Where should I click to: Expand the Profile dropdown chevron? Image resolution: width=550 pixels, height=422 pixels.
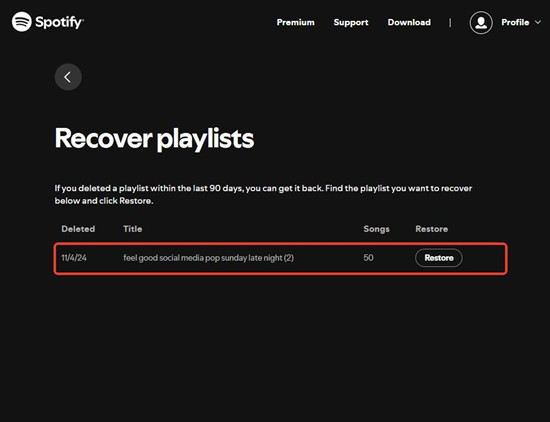tap(538, 22)
